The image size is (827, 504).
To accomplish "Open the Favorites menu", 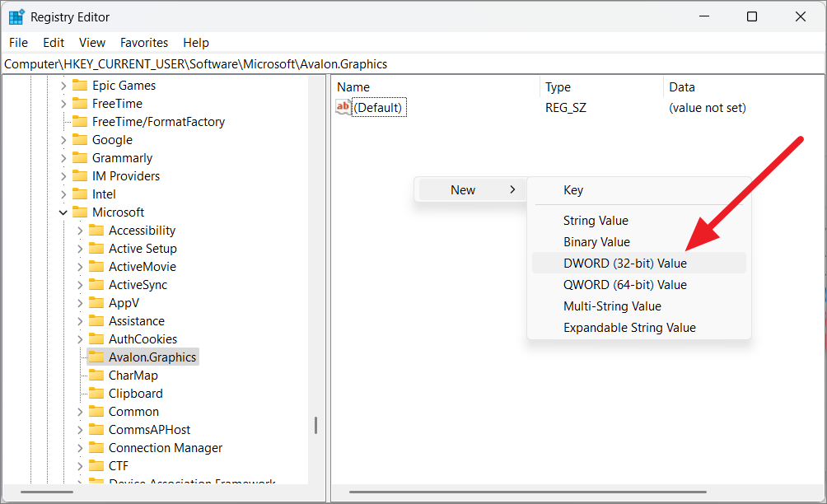I will 143,43.
